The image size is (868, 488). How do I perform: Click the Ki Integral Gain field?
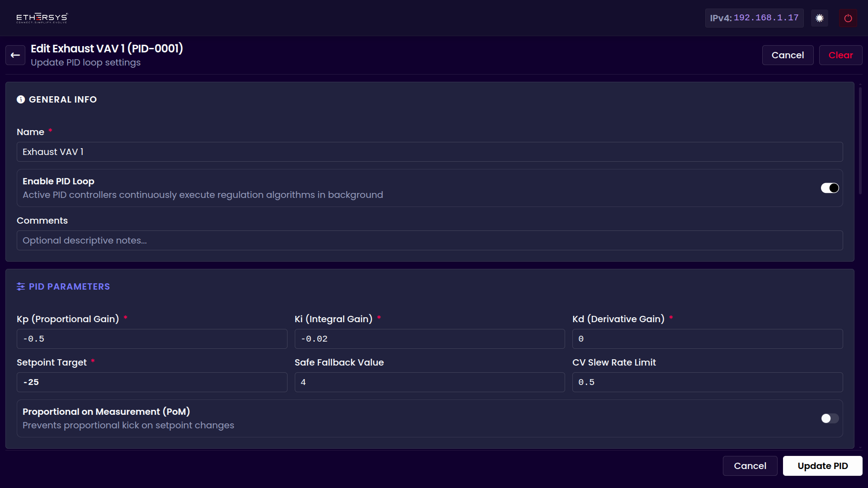click(429, 339)
